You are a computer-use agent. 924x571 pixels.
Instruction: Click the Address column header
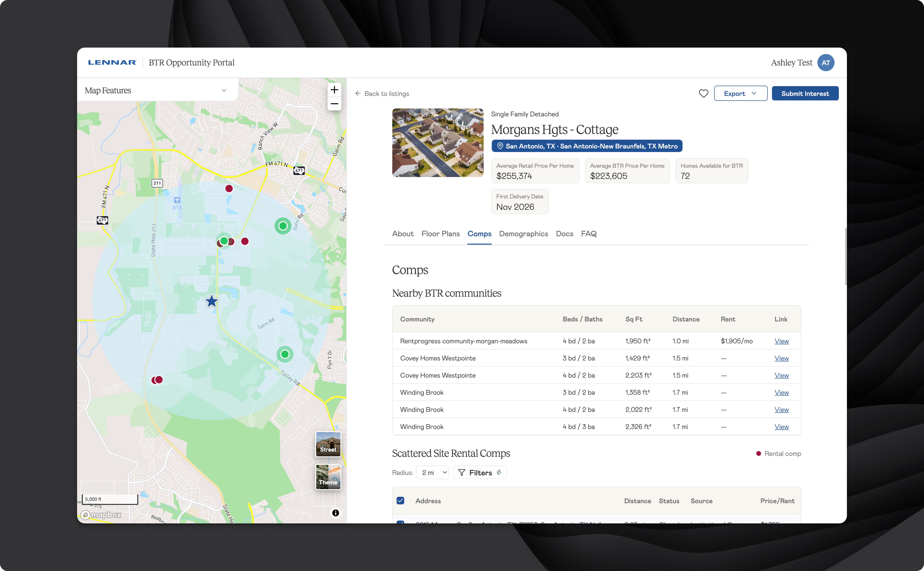tap(428, 501)
